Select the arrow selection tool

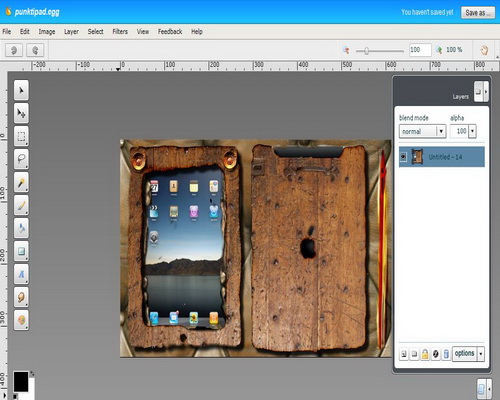pos(21,90)
